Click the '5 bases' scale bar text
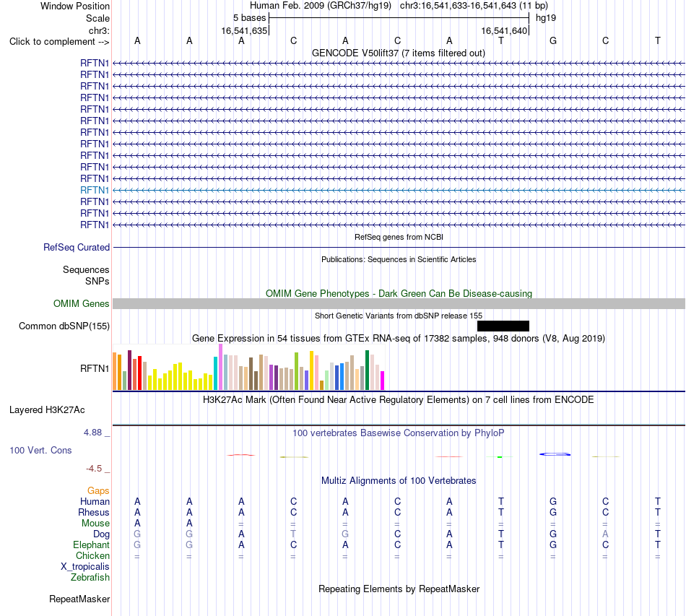686x616 pixels. coord(249,18)
